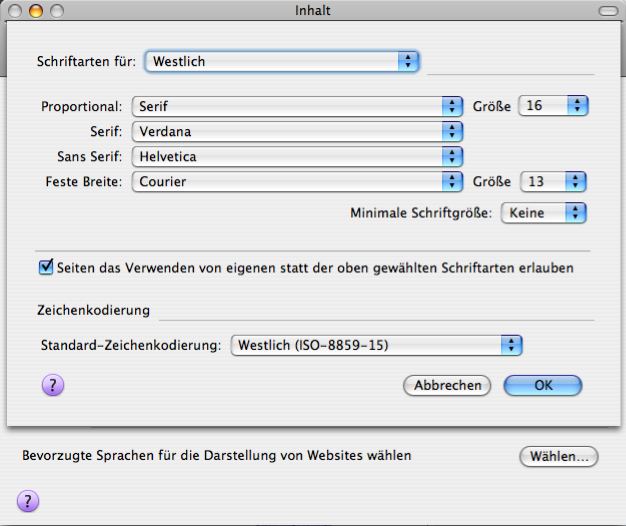Click the toolbar toggle pill in title bar
Viewport: 626px width, 526px height.
point(608,11)
